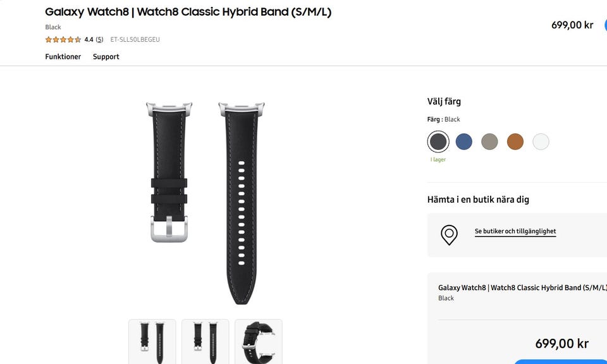Click the main product image of watch band
The width and height of the screenshot is (607, 364).
pyautogui.click(x=205, y=203)
